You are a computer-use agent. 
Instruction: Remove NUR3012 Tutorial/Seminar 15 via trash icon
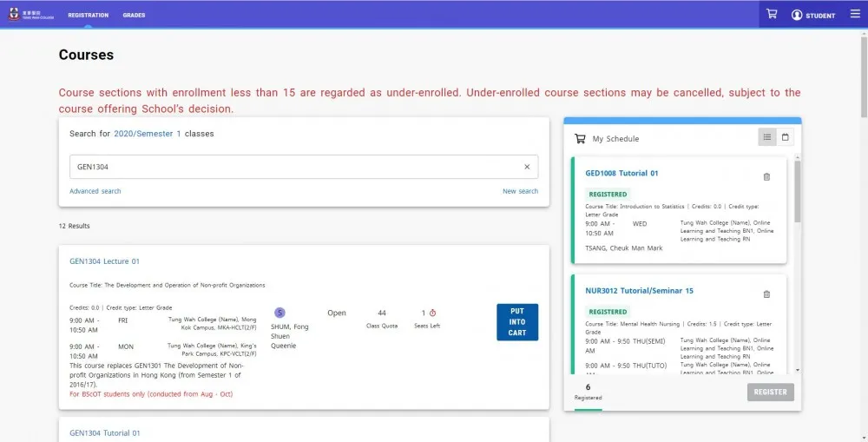[766, 294]
